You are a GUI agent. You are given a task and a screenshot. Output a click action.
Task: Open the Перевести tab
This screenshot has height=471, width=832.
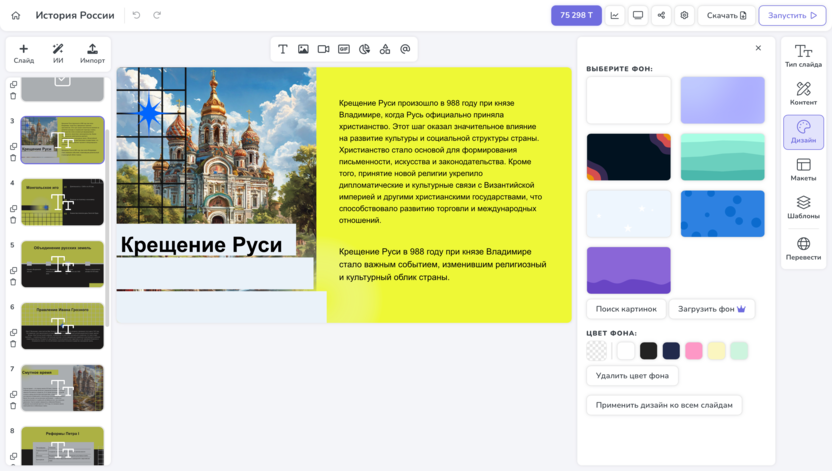pos(803,249)
